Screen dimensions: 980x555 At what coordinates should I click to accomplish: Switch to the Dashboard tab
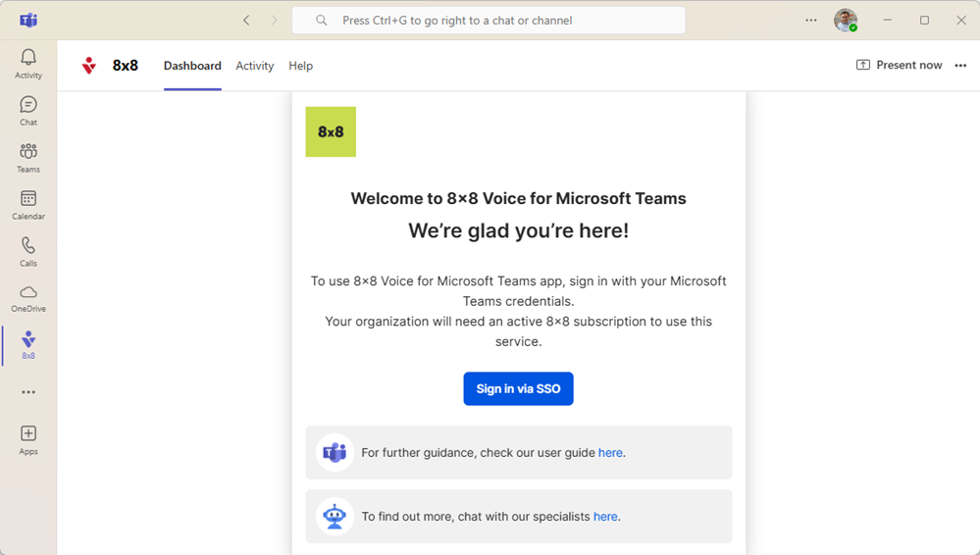coord(192,66)
